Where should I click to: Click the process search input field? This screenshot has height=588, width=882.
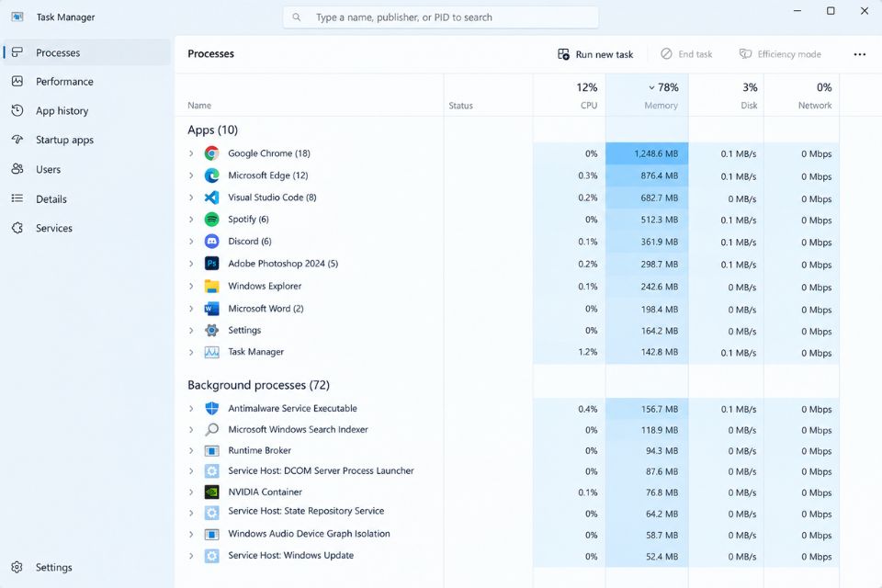point(440,17)
